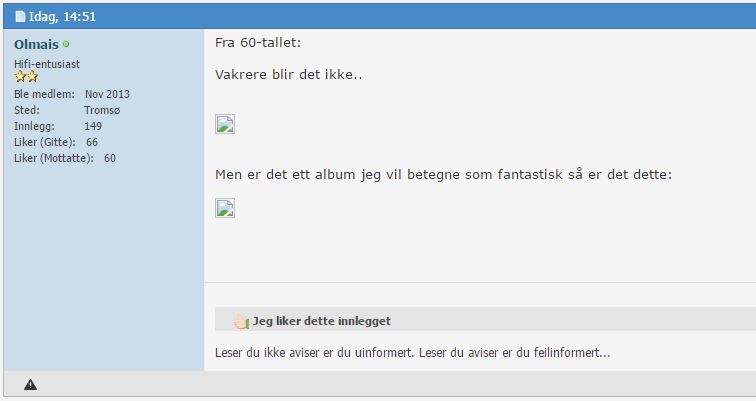Open the broken image below the fantastisk album sentence
The image size is (756, 401).
(225, 208)
